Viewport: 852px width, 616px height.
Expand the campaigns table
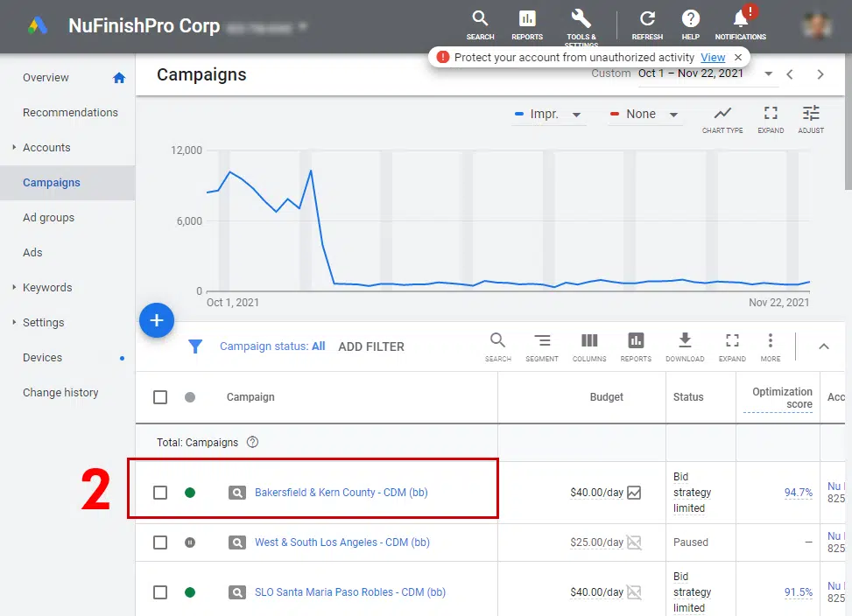[732, 347]
